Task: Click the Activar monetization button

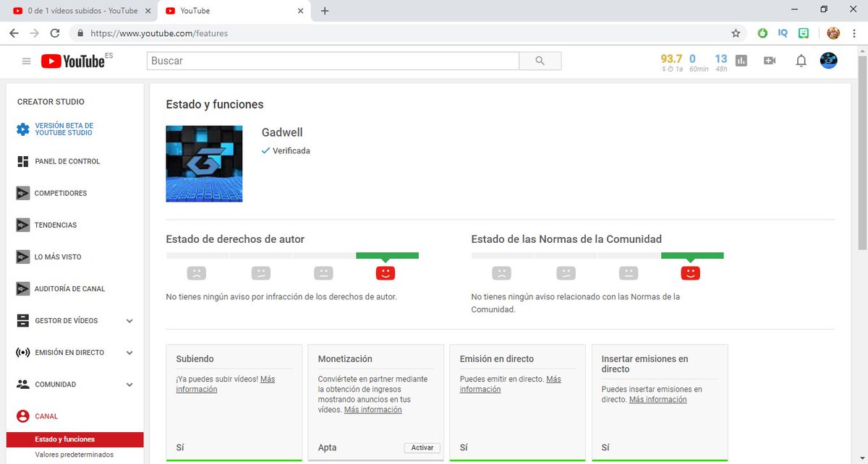Action: pyautogui.click(x=422, y=448)
